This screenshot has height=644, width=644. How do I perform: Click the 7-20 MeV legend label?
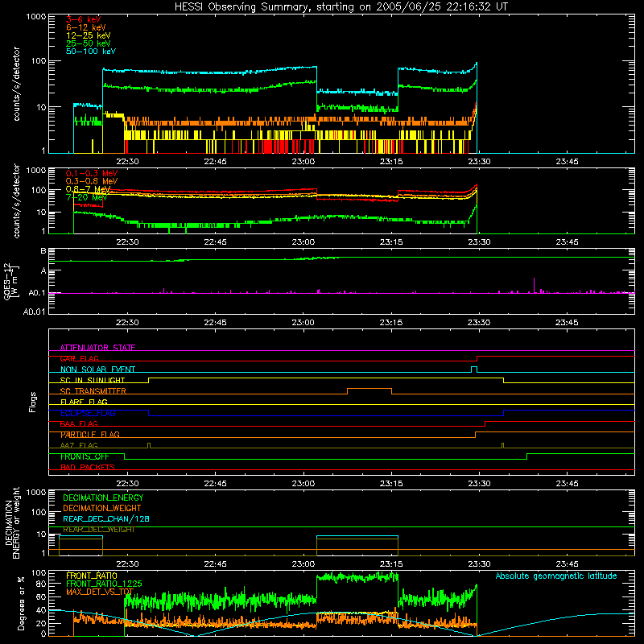[86, 197]
